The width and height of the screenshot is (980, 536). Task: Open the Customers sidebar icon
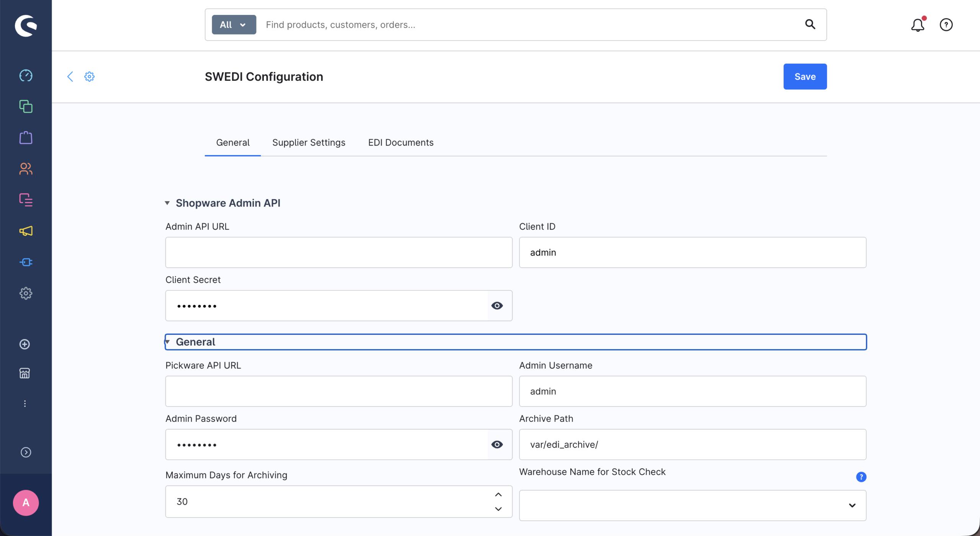tap(26, 169)
